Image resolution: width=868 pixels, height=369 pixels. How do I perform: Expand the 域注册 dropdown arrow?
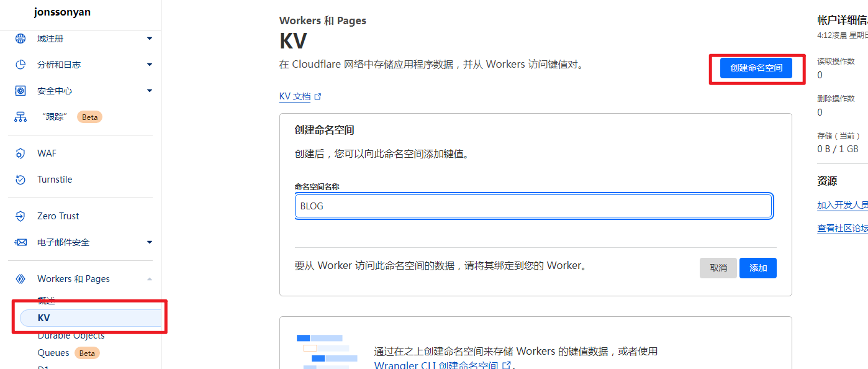tap(150, 39)
